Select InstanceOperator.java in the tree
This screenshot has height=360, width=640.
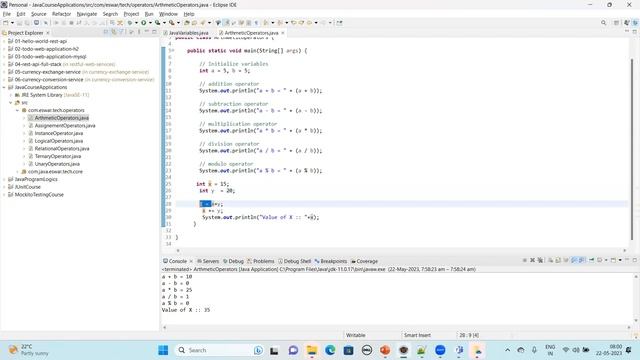(58, 133)
